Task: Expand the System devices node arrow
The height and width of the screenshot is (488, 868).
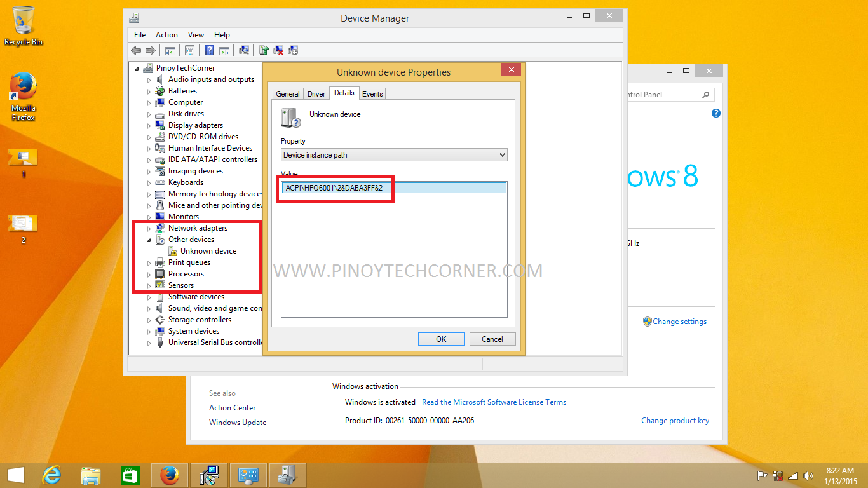Action: [x=149, y=331]
